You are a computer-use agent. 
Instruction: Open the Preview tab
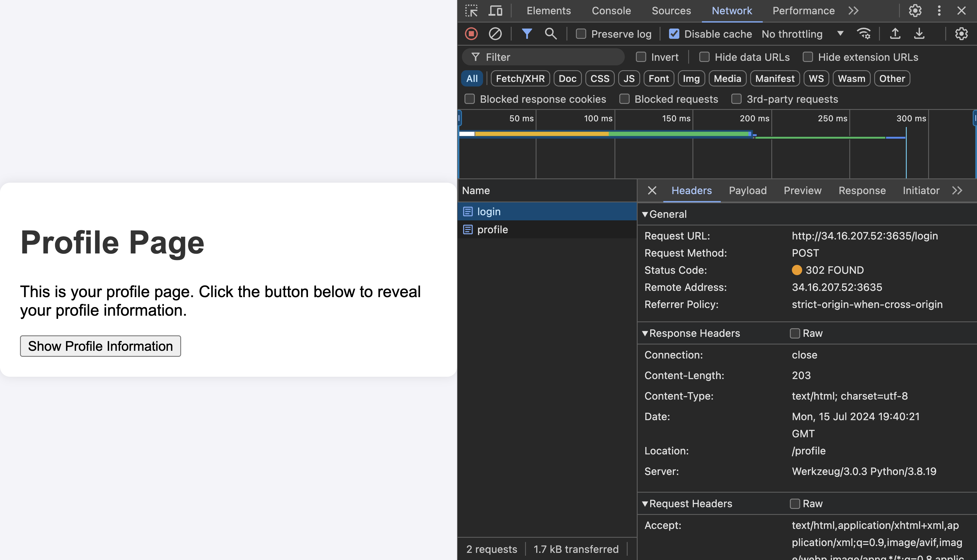(x=803, y=190)
